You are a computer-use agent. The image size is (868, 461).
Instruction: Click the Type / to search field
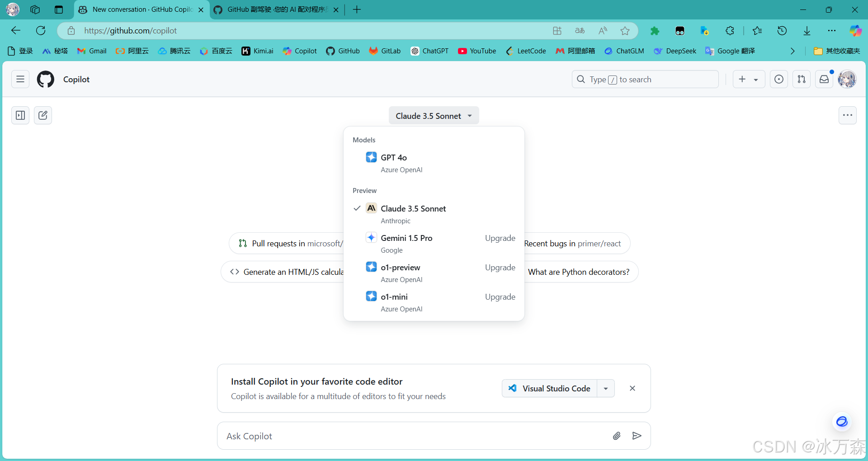[x=645, y=79]
